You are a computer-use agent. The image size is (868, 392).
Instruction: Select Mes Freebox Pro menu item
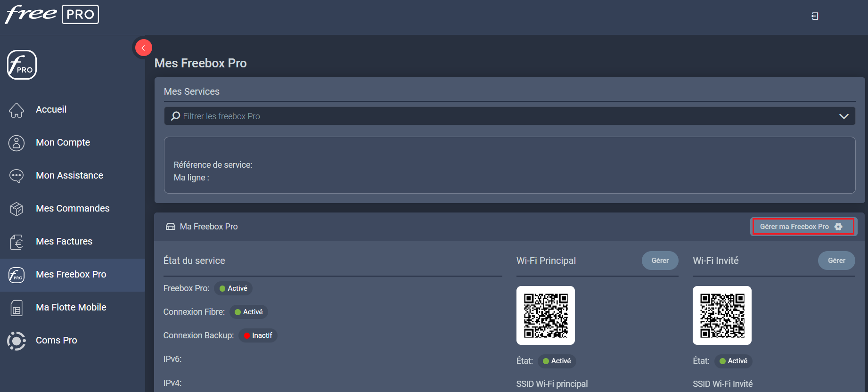click(73, 275)
